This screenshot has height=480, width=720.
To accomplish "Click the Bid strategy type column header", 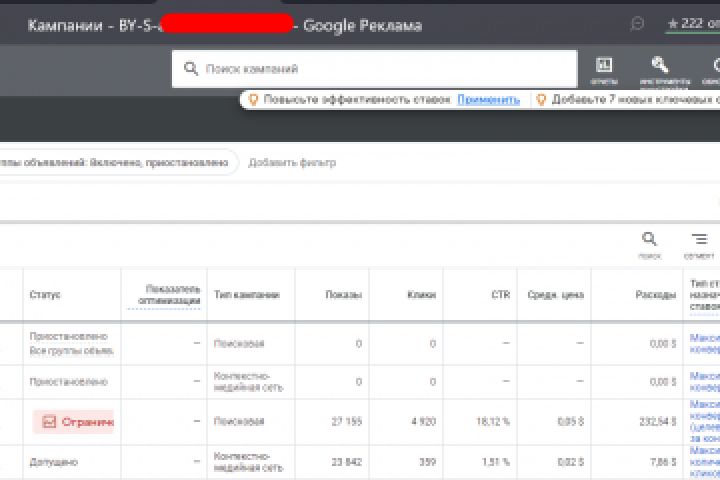I will click(x=705, y=294).
